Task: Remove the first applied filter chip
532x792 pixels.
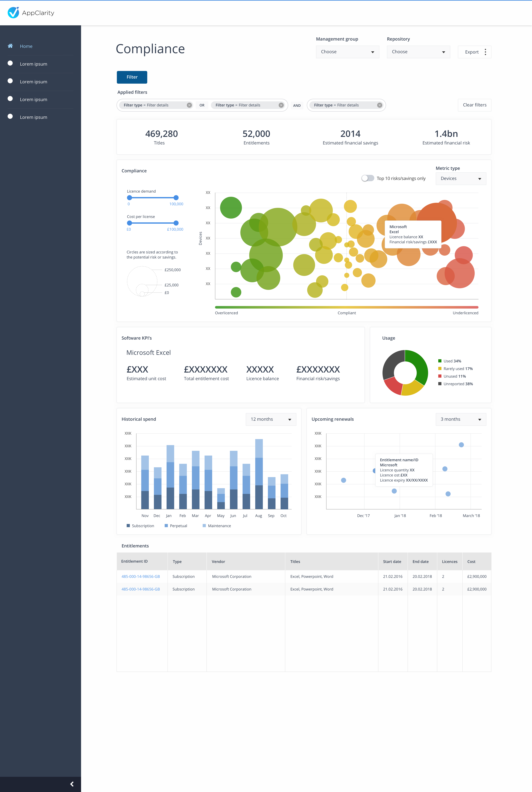Action: click(x=189, y=105)
